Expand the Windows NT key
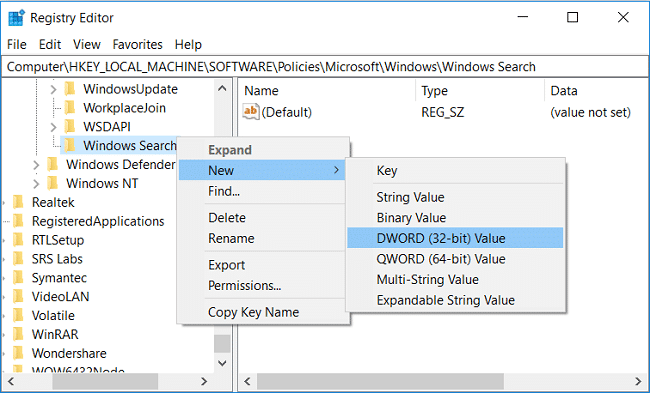 (x=36, y=183)
